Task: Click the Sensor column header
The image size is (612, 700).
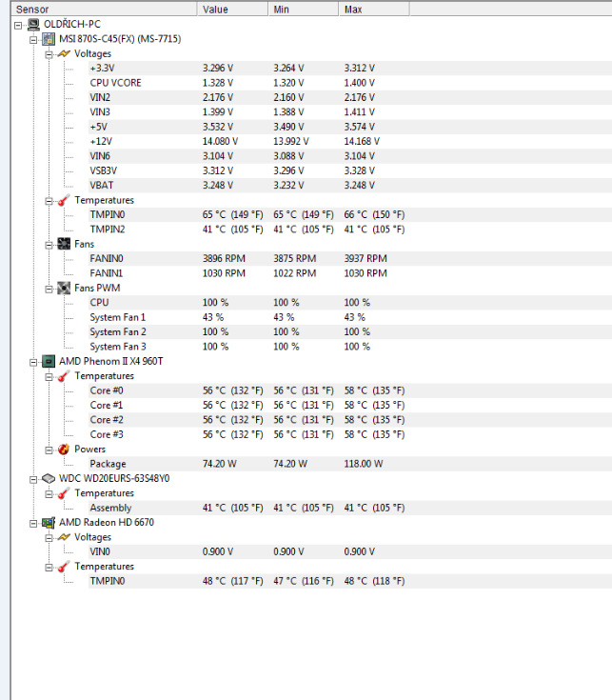Action: tap(104, 9)
